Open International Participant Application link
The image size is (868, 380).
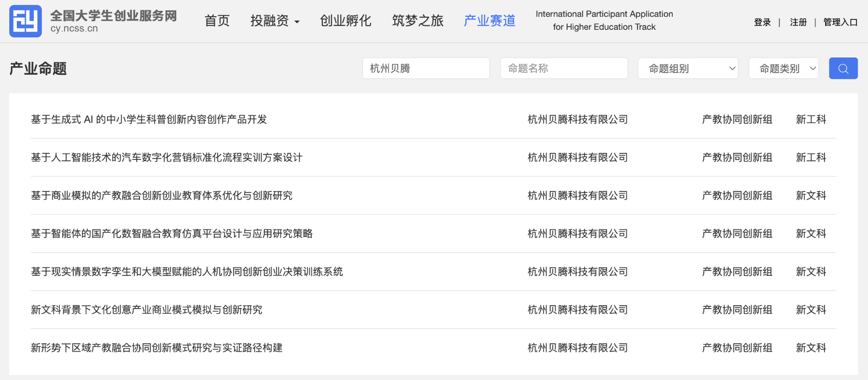tap(604, 21)
